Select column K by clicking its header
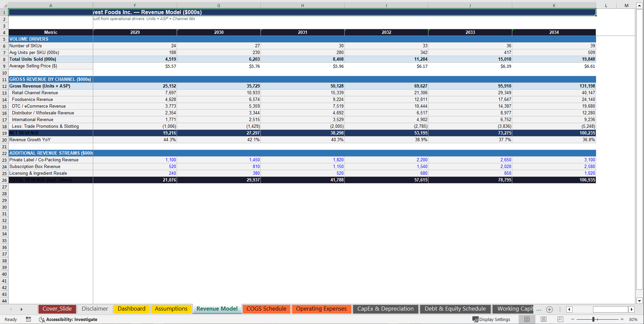Screen dimensions: 644x324 (x=554, y=5)
